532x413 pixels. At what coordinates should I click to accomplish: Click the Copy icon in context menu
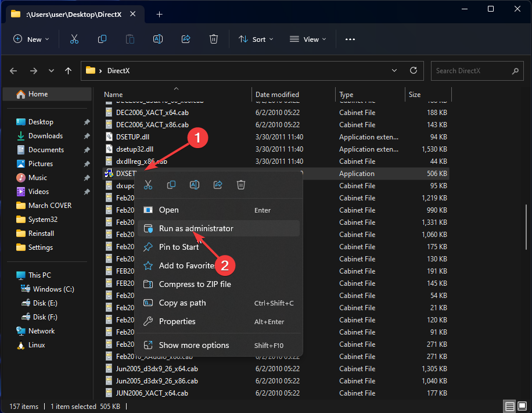[171, 185]
